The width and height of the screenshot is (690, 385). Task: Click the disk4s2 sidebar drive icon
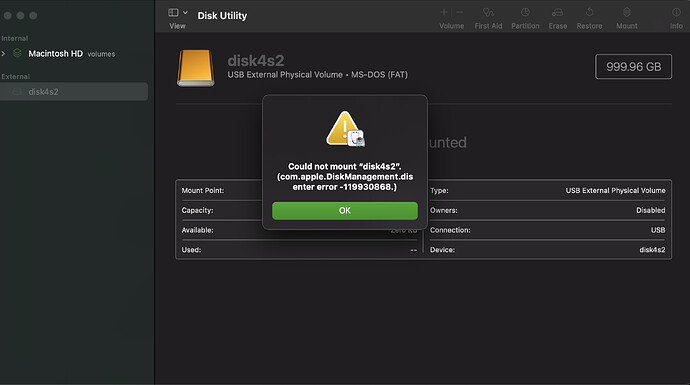17,92
